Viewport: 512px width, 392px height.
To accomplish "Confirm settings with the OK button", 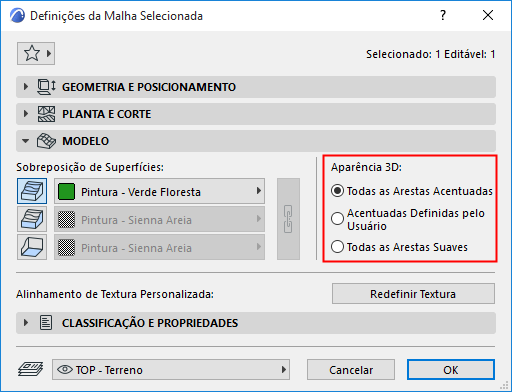I will [451, 369].
